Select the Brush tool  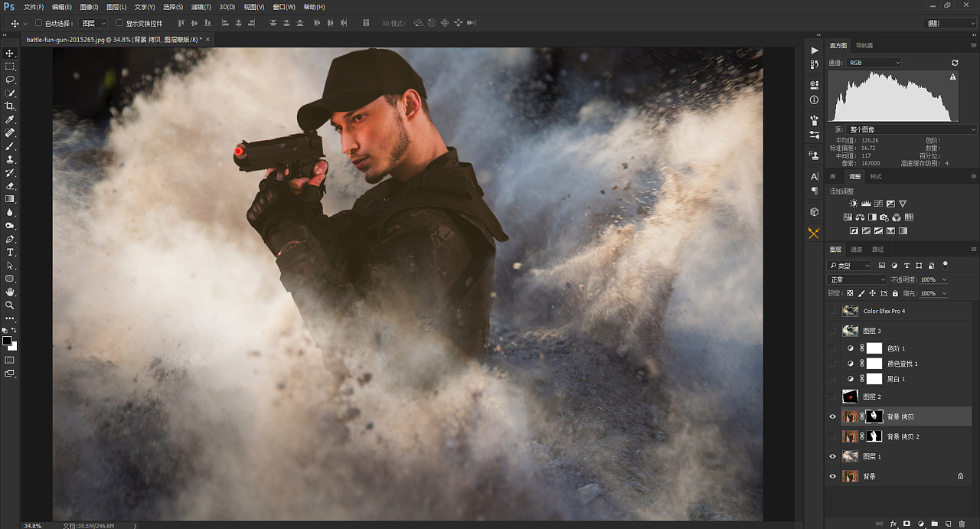pos(10,146)
